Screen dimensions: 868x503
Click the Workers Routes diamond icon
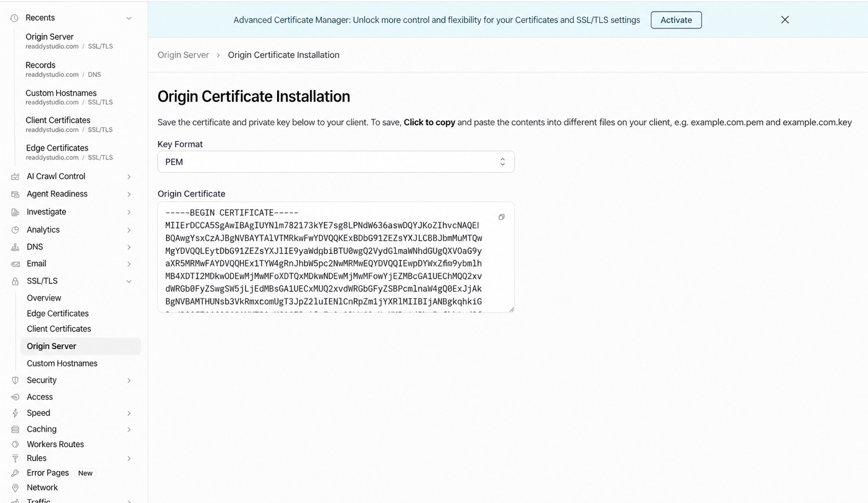click(15, 445)
